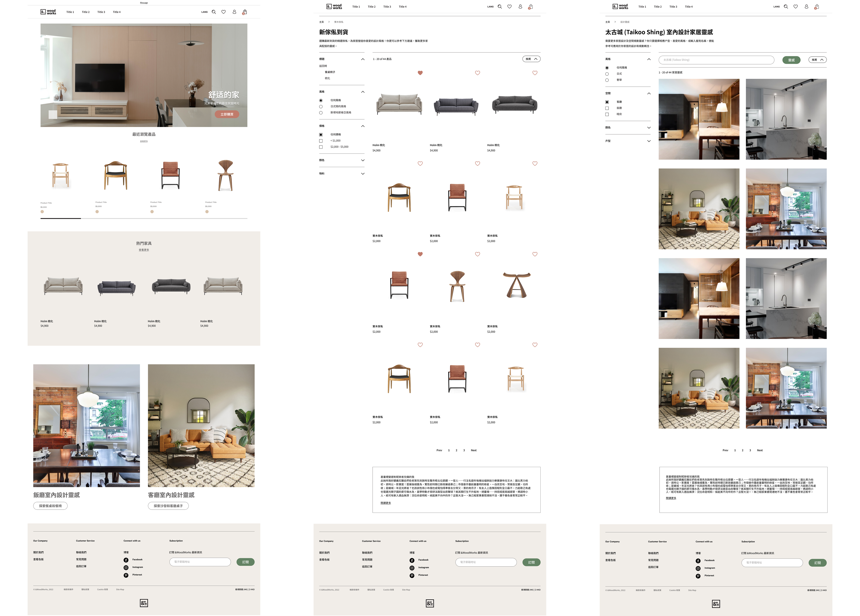Open the Title 2 menu in the homepage navigation
This screenshot has height=616, width=860.
(x=86, y=12)
